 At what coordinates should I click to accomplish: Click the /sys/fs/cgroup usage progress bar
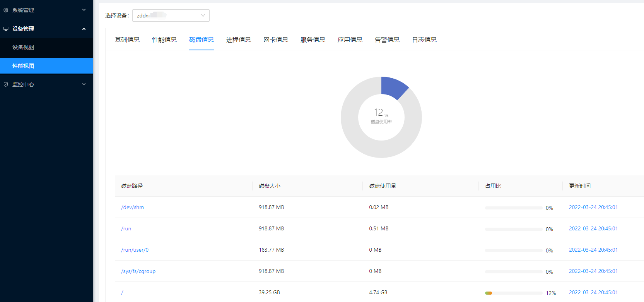pyautogui.click(x=514, y=272)
